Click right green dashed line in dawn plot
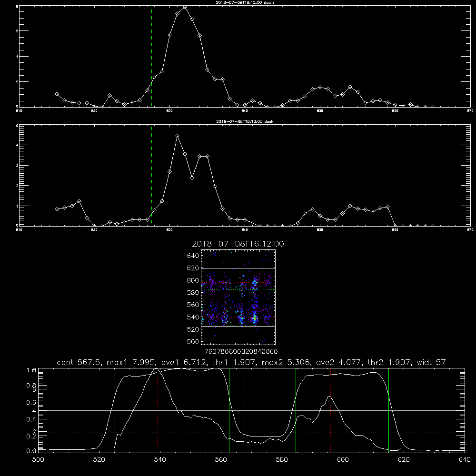Image resolution: width=476 pixels, height=476 pixels. pos(263,57)
